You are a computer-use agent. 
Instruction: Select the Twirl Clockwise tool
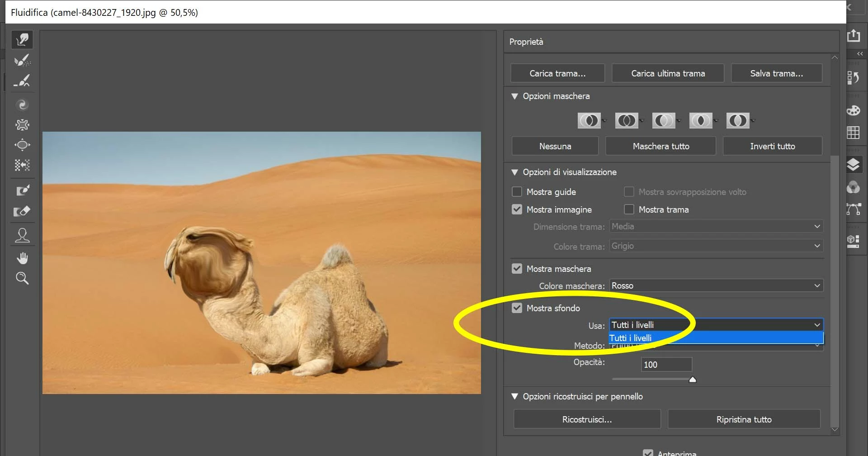[22, 105]
